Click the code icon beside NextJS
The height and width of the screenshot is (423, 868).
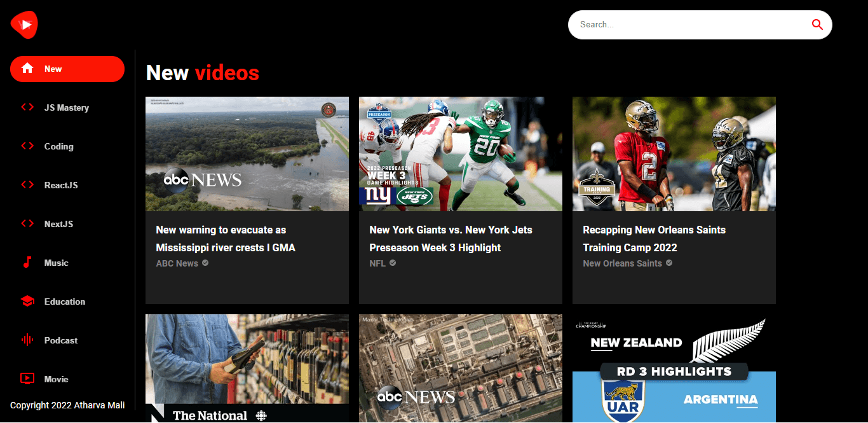pos(27,224)
